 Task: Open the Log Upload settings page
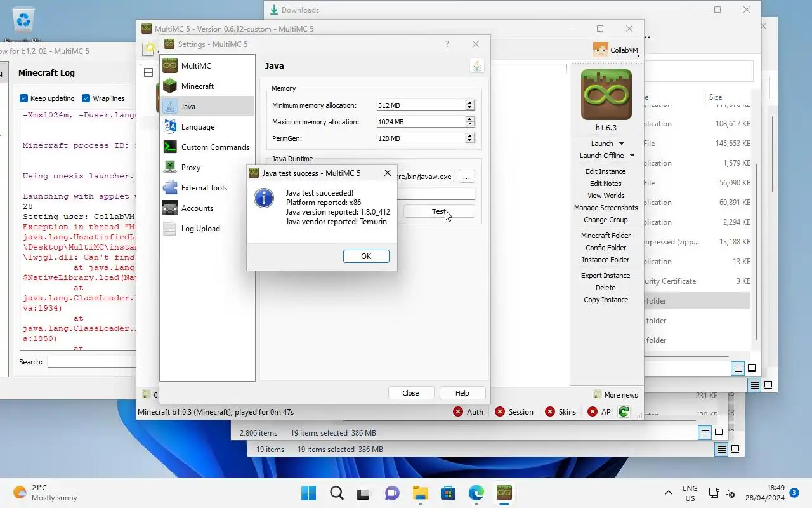[x=207, y=228]
